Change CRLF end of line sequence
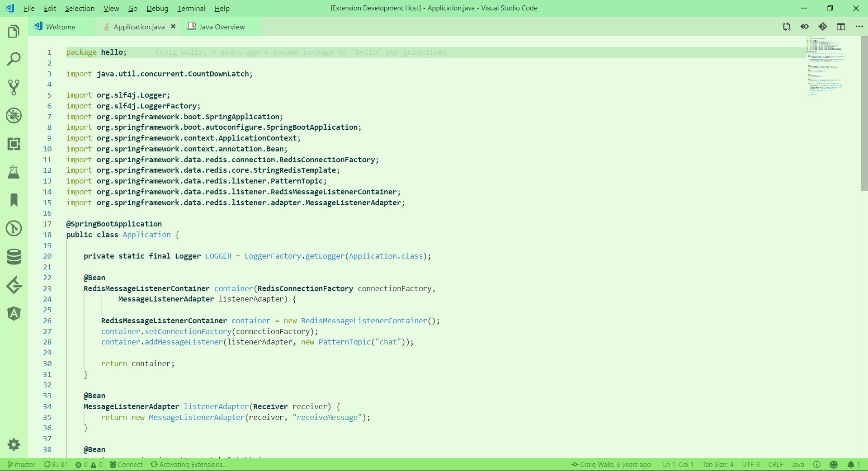Image resolution: width=868 pixels, height=471 pixels. (775, 465)
